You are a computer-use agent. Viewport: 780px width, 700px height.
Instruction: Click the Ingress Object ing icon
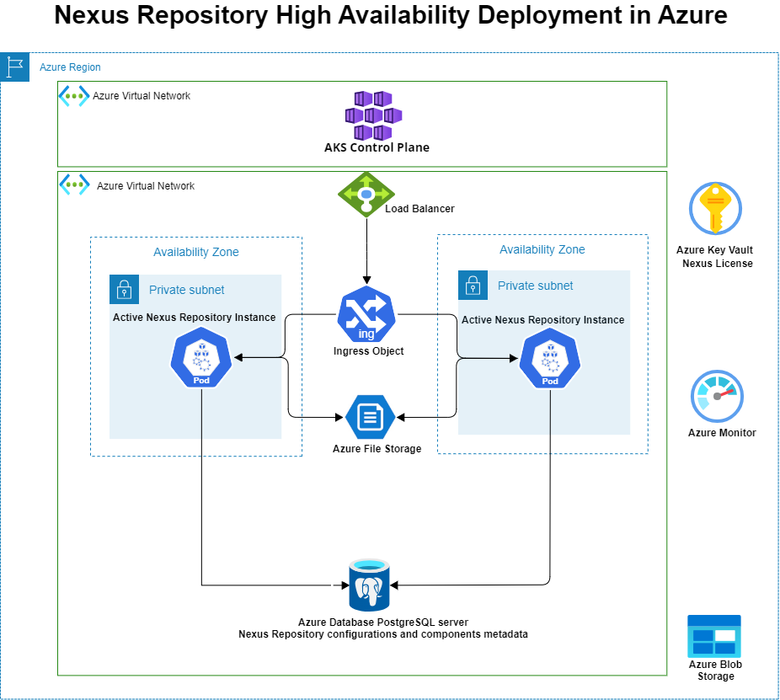pos(366,314)
